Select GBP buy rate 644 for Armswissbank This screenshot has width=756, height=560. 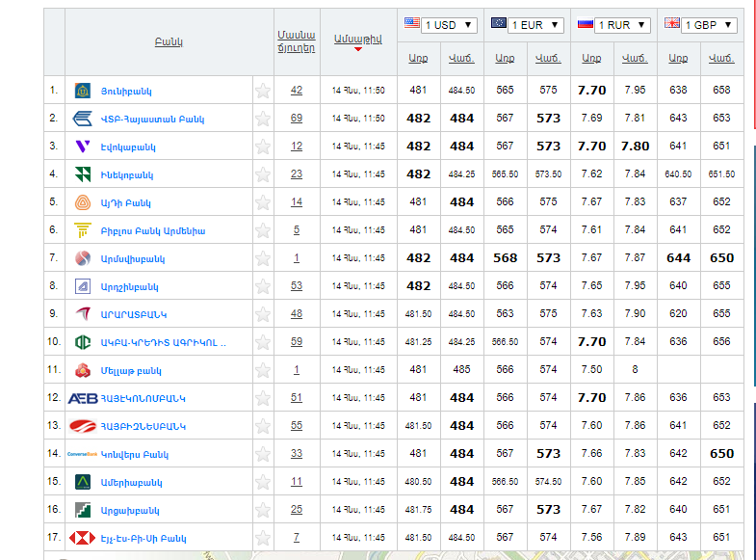coord(678,258)
